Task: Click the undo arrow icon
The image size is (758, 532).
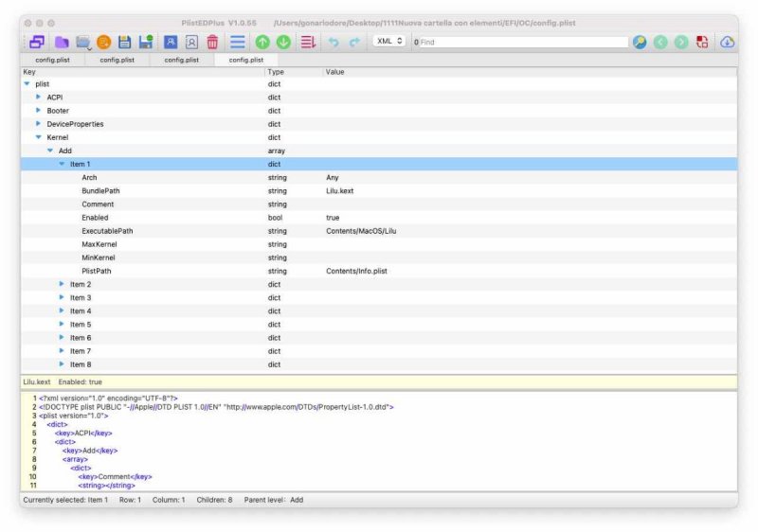Action: pyautogui.click(x=334, y=42)
